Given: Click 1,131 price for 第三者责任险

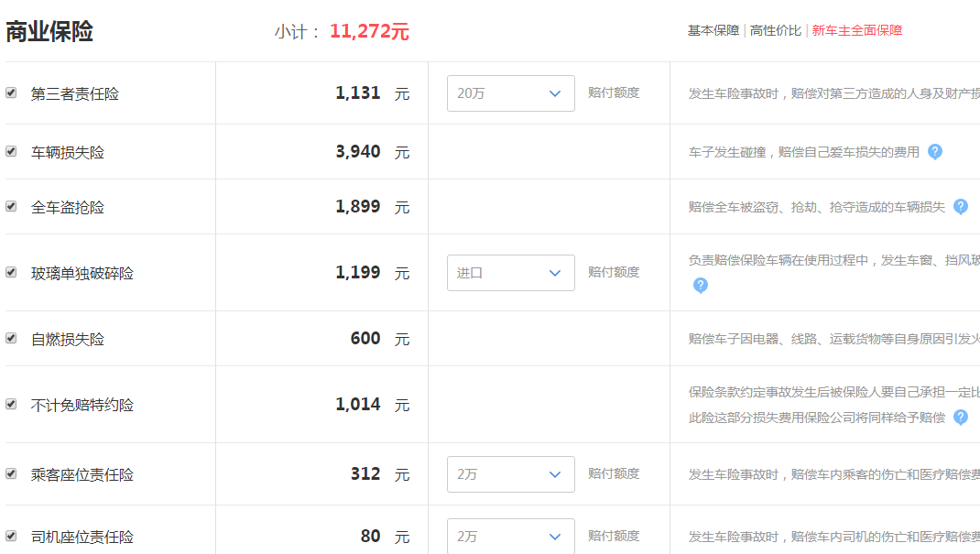Looking at the screenshot, I should coord(357,93).
